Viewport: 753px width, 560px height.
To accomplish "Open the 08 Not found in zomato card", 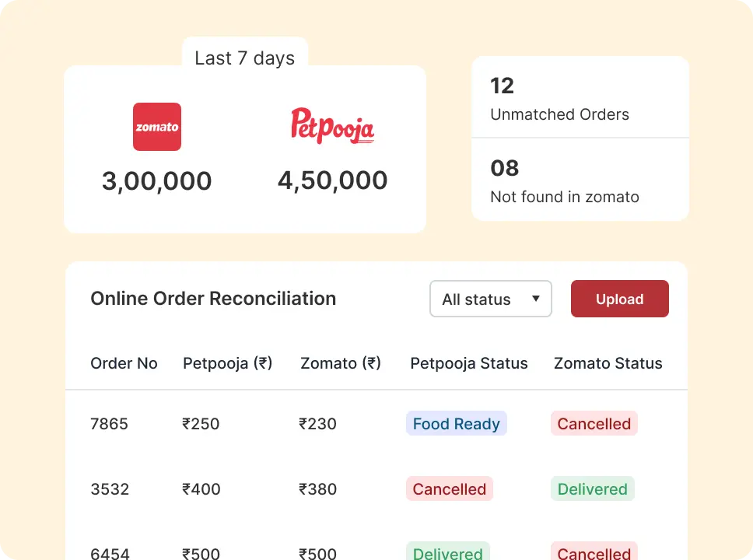I will pos(580,180).
